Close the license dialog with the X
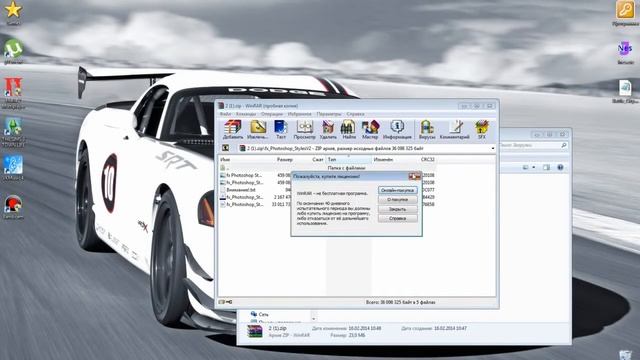This screenshot has width=640, height=360. pos(415,176)
